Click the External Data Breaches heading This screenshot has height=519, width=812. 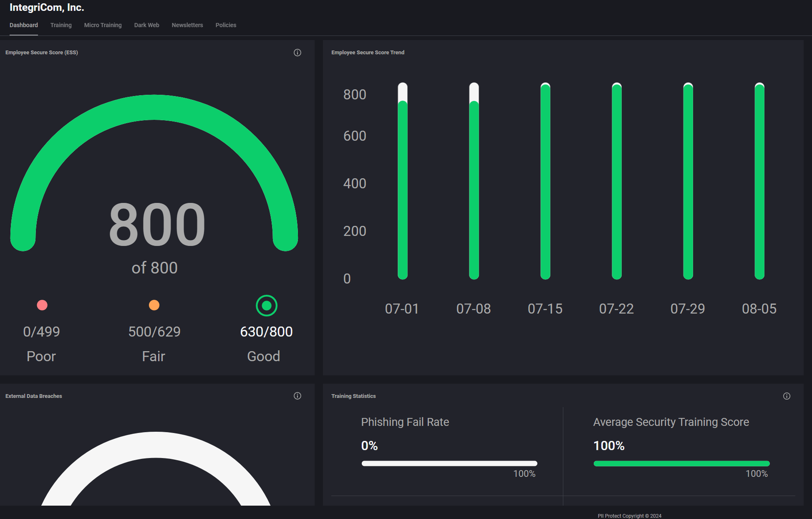coord(34,396)
